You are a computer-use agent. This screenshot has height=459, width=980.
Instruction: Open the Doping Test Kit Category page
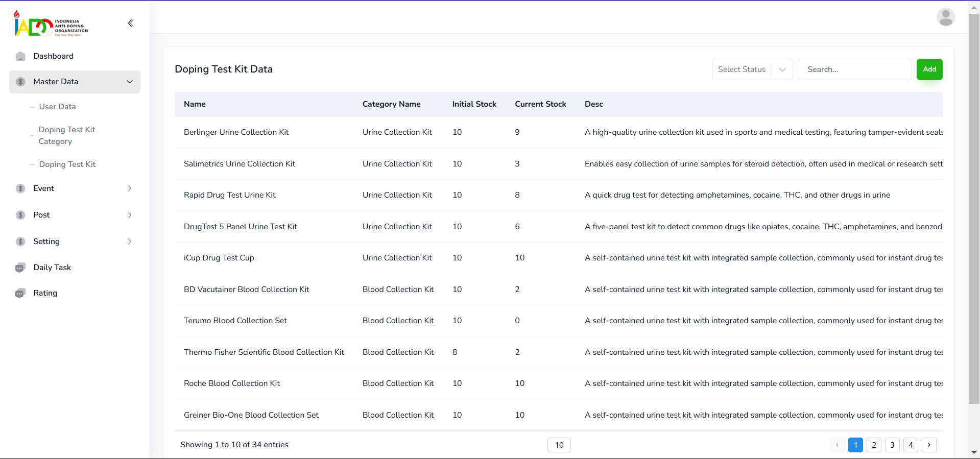click(66, 135)
